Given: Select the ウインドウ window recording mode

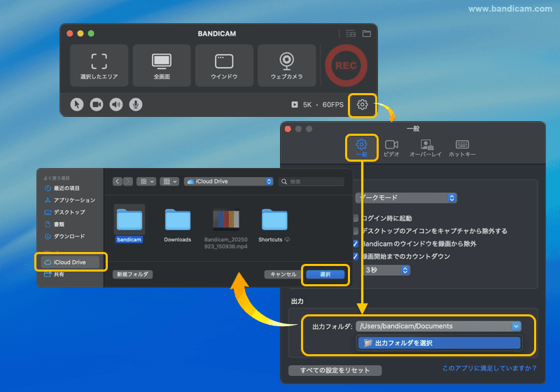Looking at the screenshot, I should [x=224, y=66].
